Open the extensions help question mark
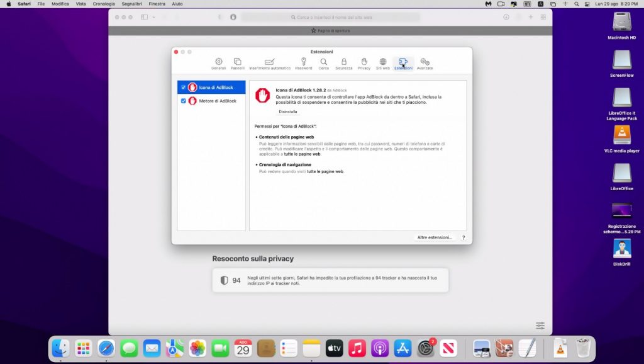This screenshot has width=644, height=364. coord(464,237)
